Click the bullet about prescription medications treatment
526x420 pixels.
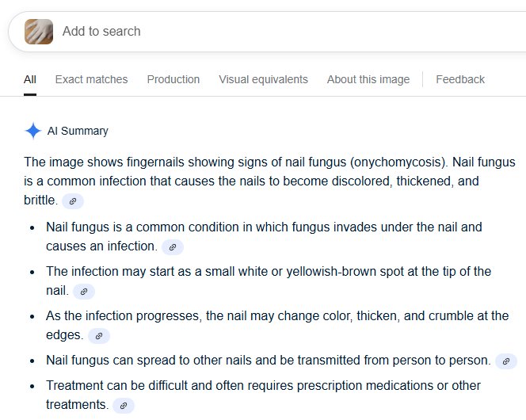coord(263,386)
